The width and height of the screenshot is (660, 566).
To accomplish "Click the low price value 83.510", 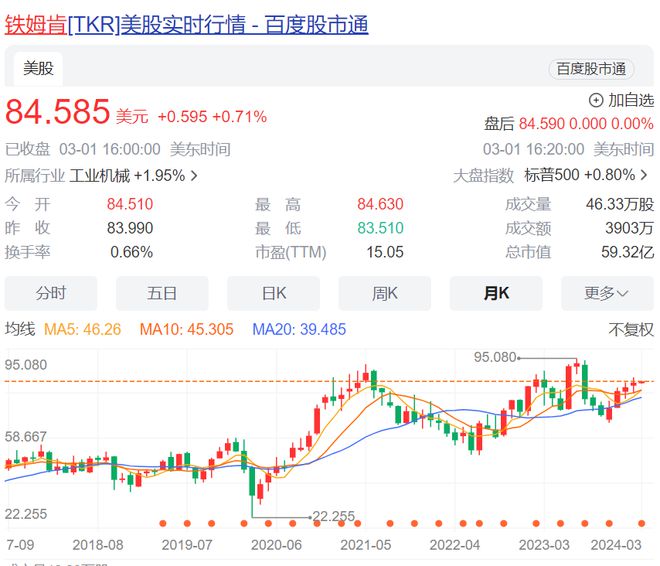I will pos(380,228).
